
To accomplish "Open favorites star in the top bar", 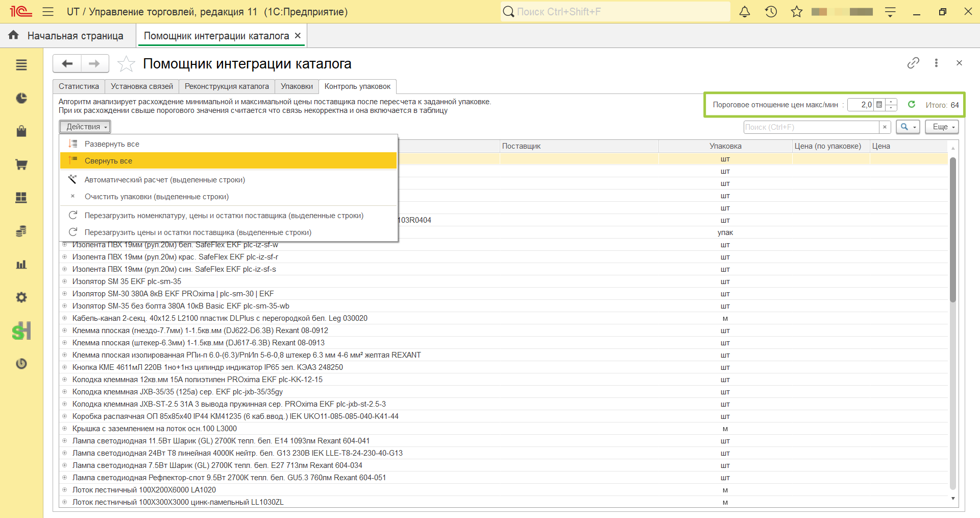I will [797, 12].
